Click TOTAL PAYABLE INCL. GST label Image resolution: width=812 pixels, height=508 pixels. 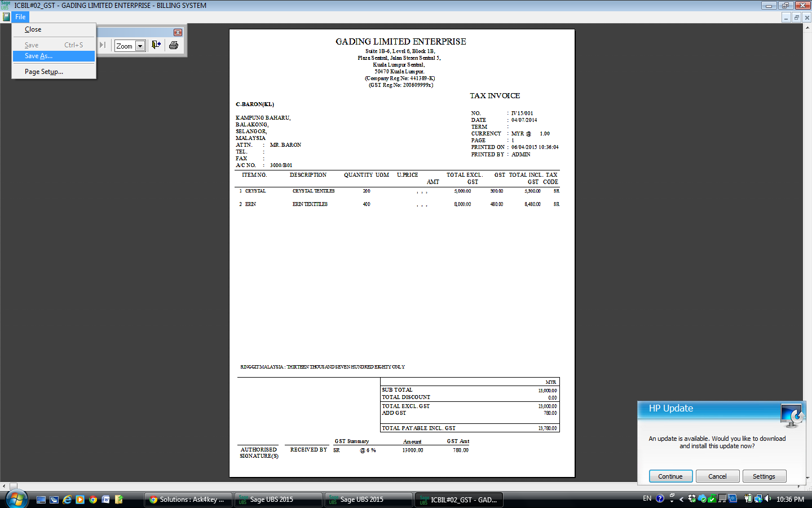click(x=418, y=428)
